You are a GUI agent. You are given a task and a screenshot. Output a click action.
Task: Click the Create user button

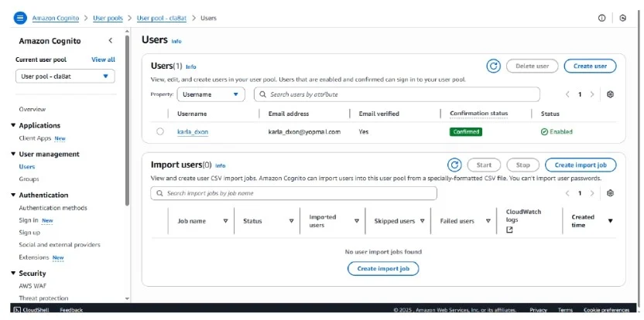(590, 66)
